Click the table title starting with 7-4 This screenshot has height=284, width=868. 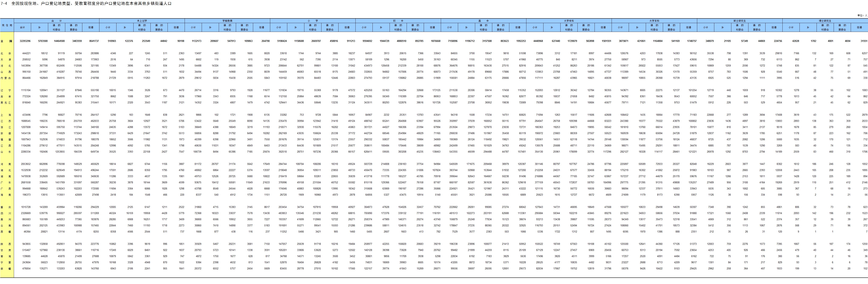tap(86, 4)
